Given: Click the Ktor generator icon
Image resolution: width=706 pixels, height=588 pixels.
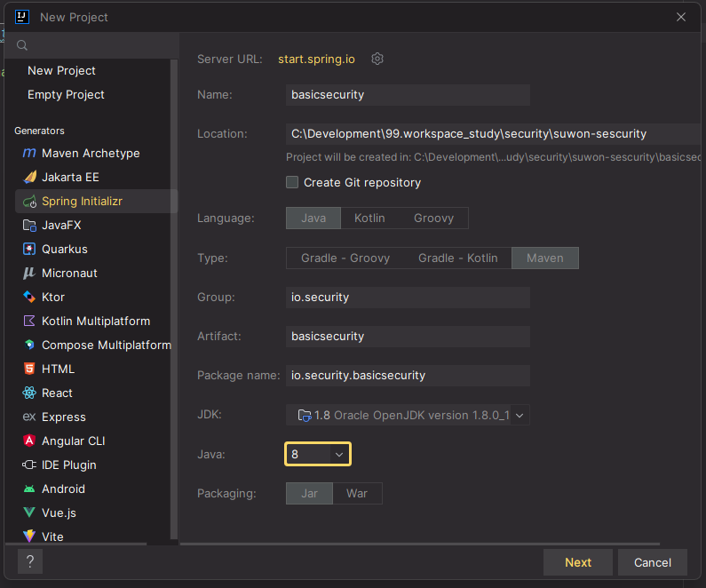Looking at the screenshot, I should pyautogui.click(x=29, y=297).
